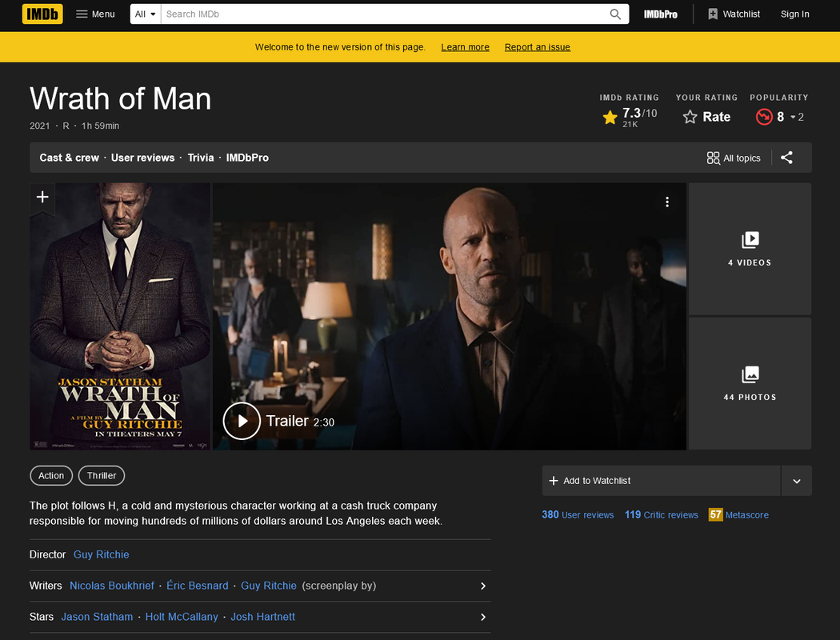
Task: Follow the Learn more link
Action: pyautogui.click(x=465, y=47)
